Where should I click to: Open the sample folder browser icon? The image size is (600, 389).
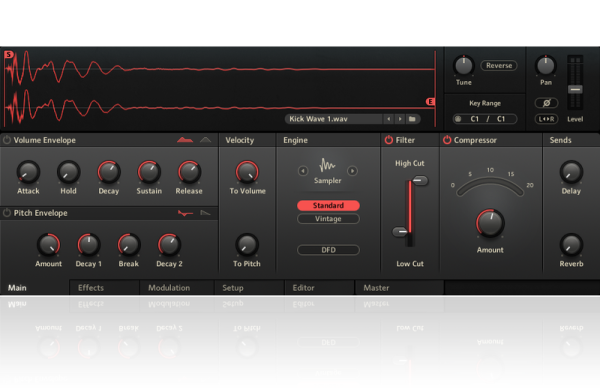[412, 119]
